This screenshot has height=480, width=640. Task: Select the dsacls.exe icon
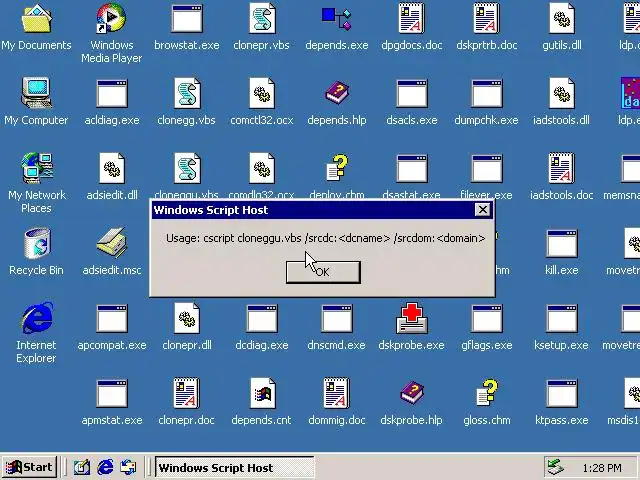[411, 94]
